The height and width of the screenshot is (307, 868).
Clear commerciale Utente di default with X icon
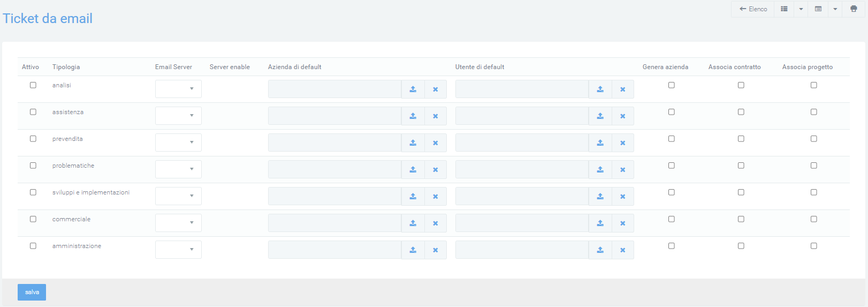623,223
